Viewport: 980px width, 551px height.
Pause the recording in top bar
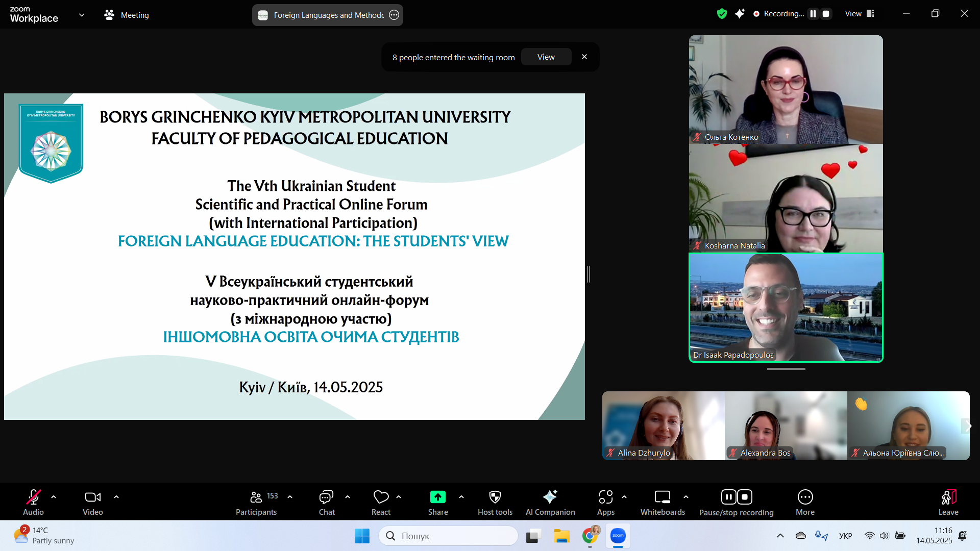tap(813, 14)
